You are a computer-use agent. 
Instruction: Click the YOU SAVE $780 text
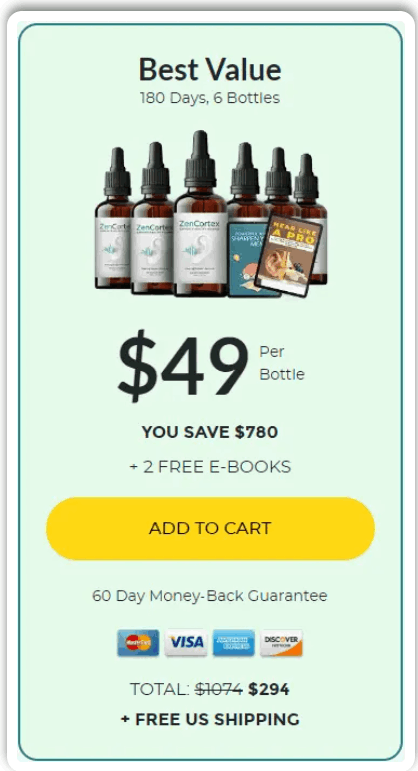210,432
